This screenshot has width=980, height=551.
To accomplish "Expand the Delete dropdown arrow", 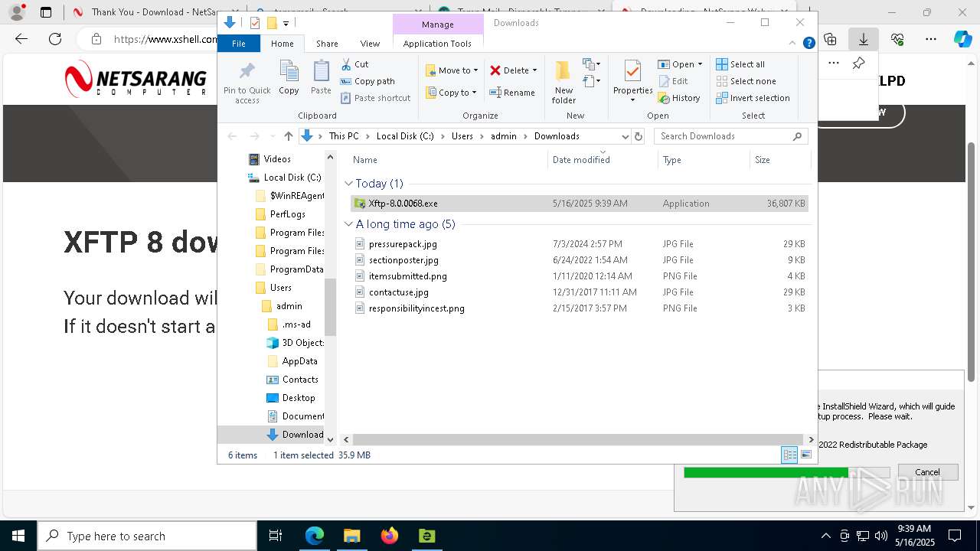I will coord(534,70).
